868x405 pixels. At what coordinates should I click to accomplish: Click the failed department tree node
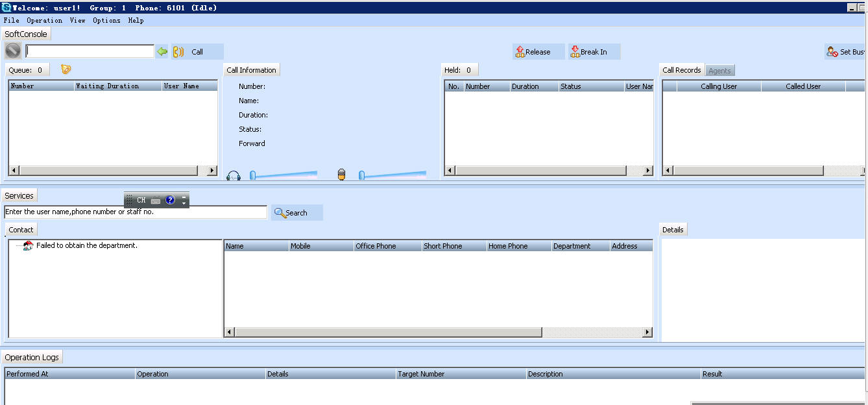click(86, 245)
